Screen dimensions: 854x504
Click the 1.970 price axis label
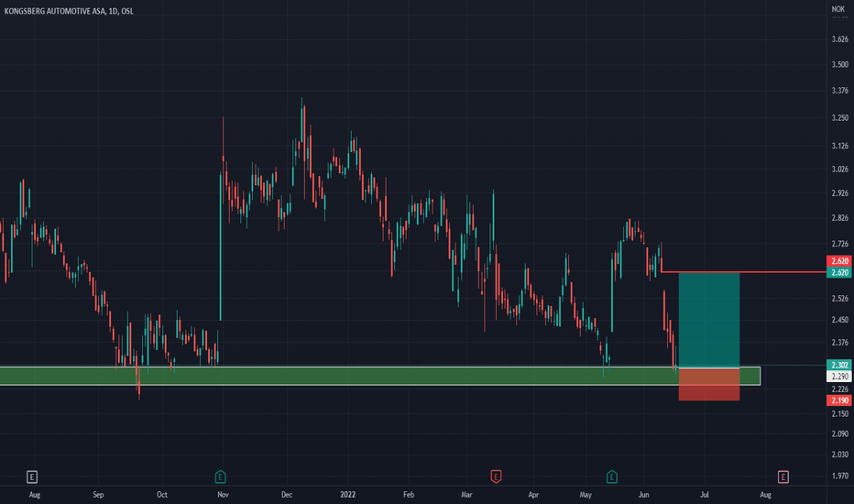(840, 477)
